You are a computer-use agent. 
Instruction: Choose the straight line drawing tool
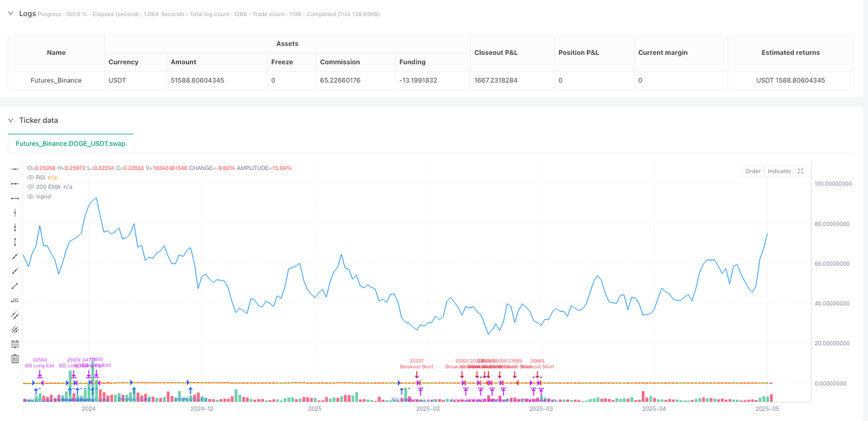pyautogui.click(x=15, y=257)
